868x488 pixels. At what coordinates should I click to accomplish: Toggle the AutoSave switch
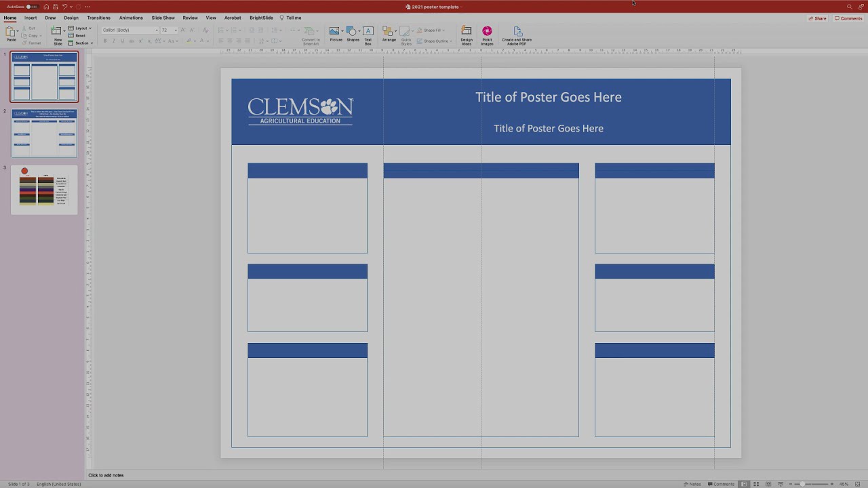(x=31, y=7)
